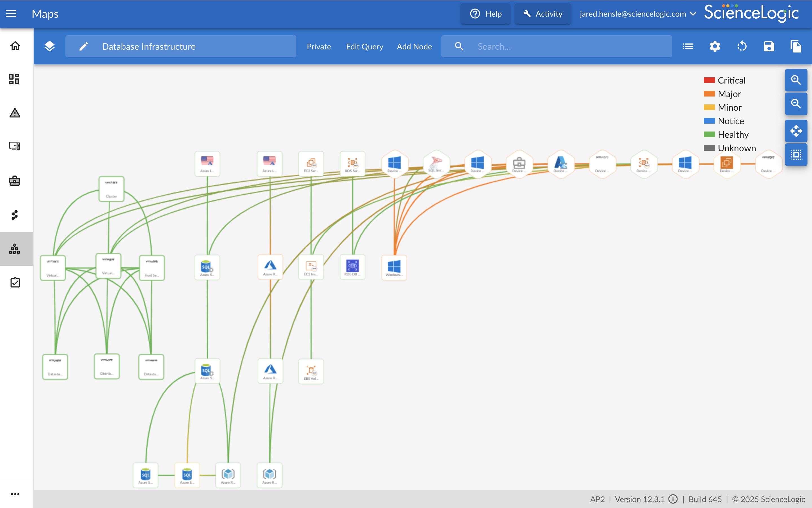Open the Help menu
Screen dimensions: 812x508
[486, 14]
